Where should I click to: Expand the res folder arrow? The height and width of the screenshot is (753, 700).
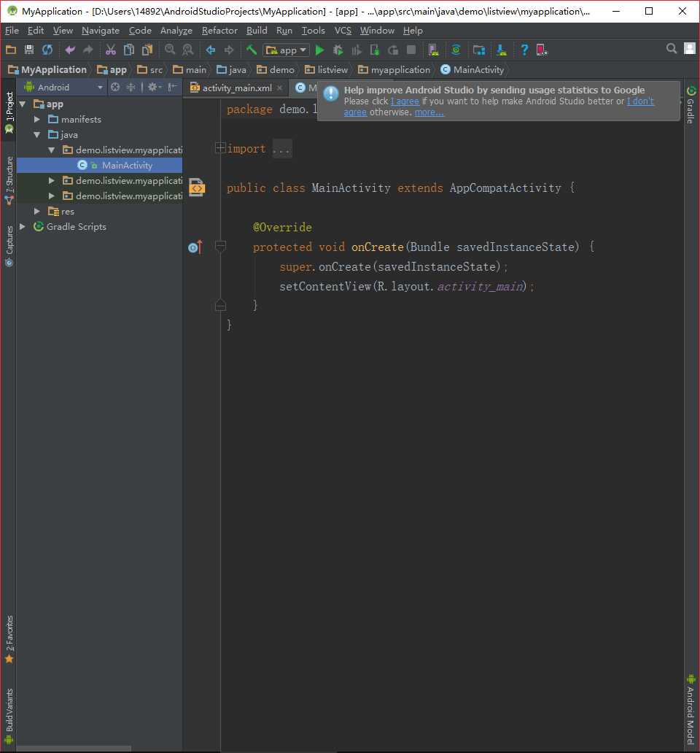tap(37, 212)
